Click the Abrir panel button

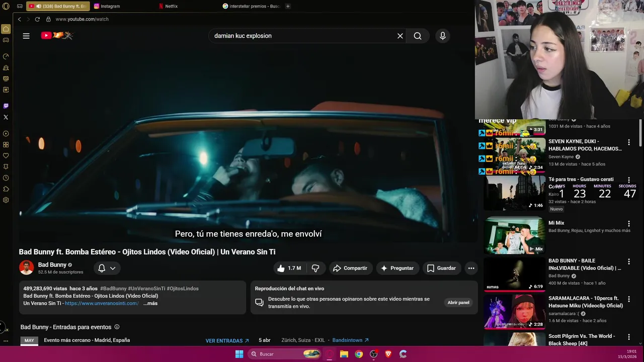(458, 303)
